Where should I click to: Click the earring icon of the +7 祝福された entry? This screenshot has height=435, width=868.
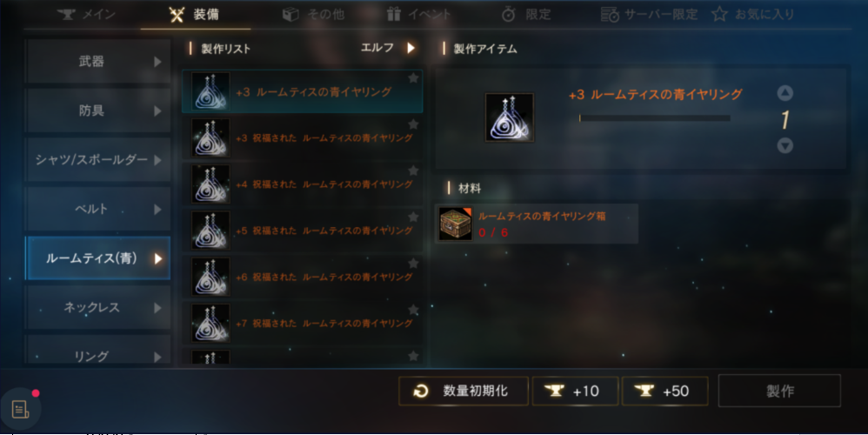coord(210,323)
